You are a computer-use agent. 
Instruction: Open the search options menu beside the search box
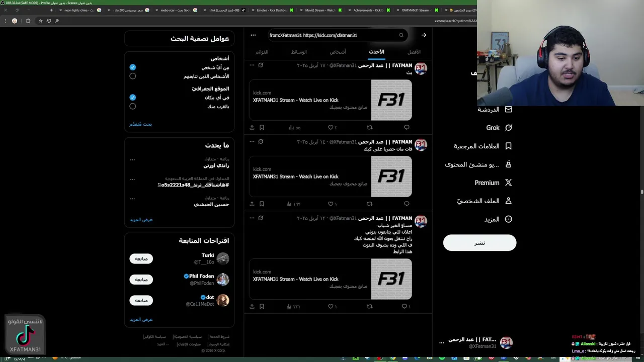click(x=253, y=35)
